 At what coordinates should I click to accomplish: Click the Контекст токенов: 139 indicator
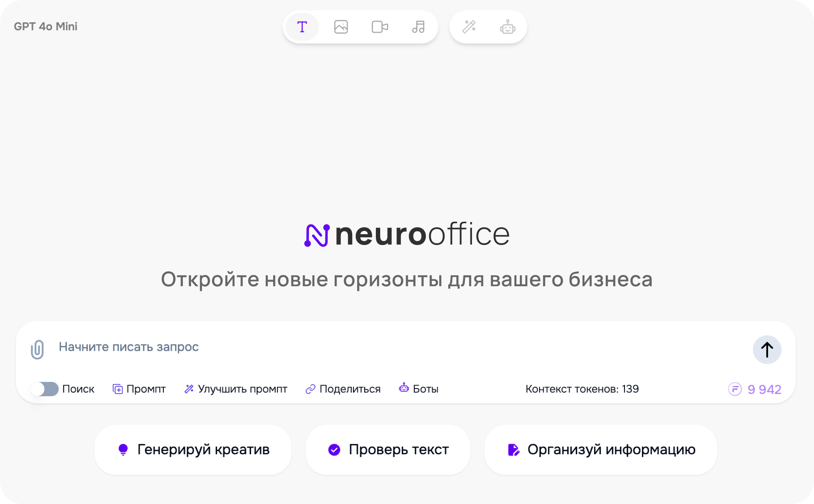[x=582, y=389]
